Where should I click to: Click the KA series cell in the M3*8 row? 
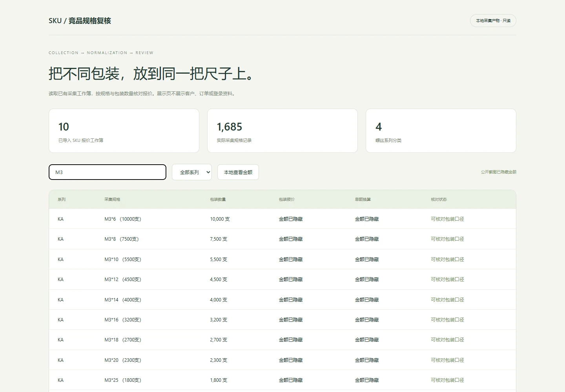point(60,239)
